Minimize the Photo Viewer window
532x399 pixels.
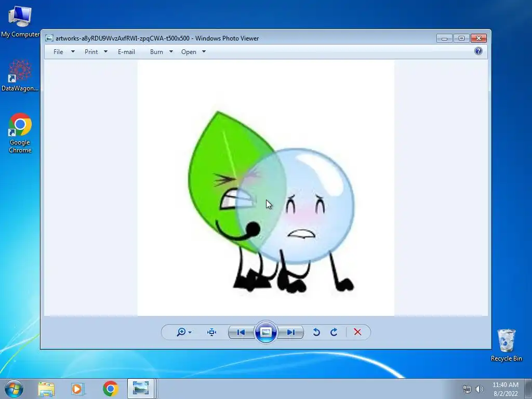(444, 38)
